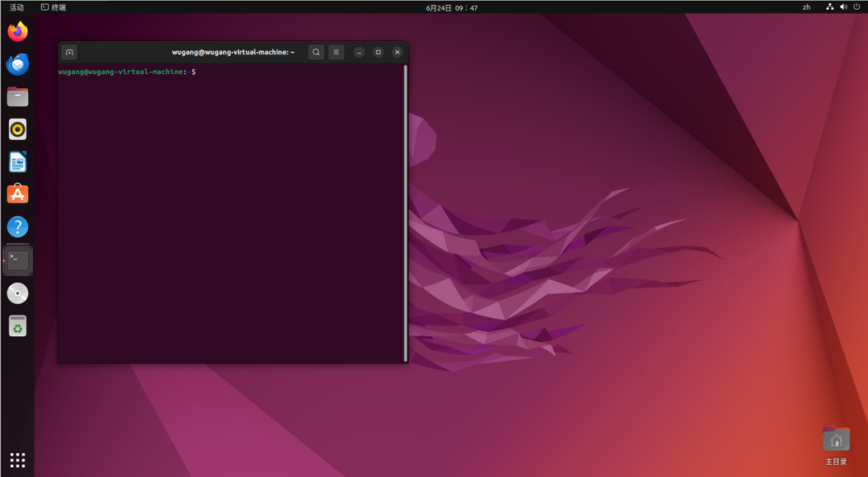Close the terminal window
Viewport: 868px width, 477px height.
[397, 52]
